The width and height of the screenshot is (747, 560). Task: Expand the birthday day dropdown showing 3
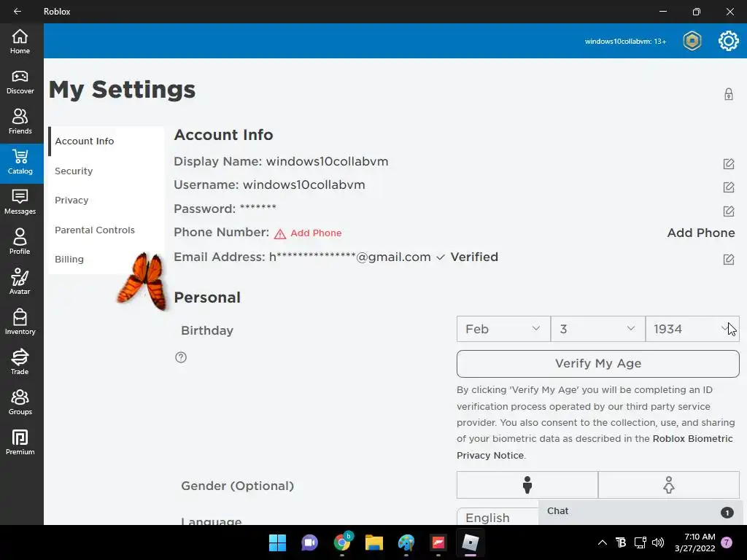coord(598,329)
